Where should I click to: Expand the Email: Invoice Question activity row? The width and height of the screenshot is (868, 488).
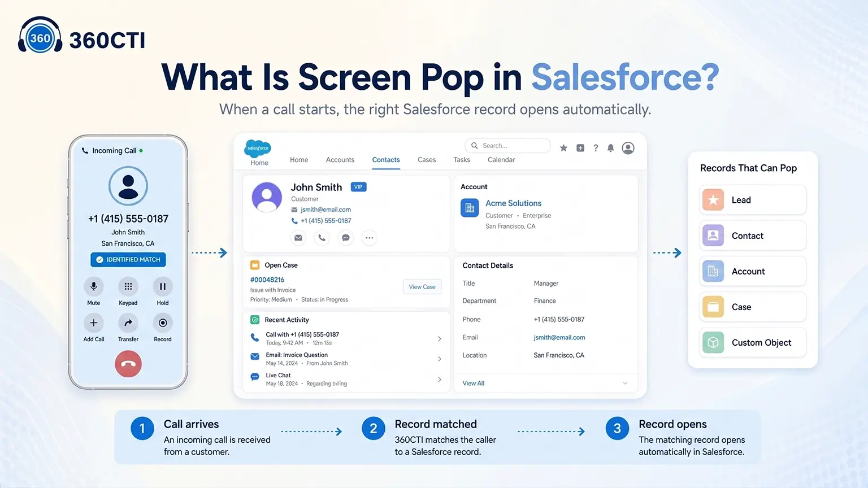[x=440, y=359]
